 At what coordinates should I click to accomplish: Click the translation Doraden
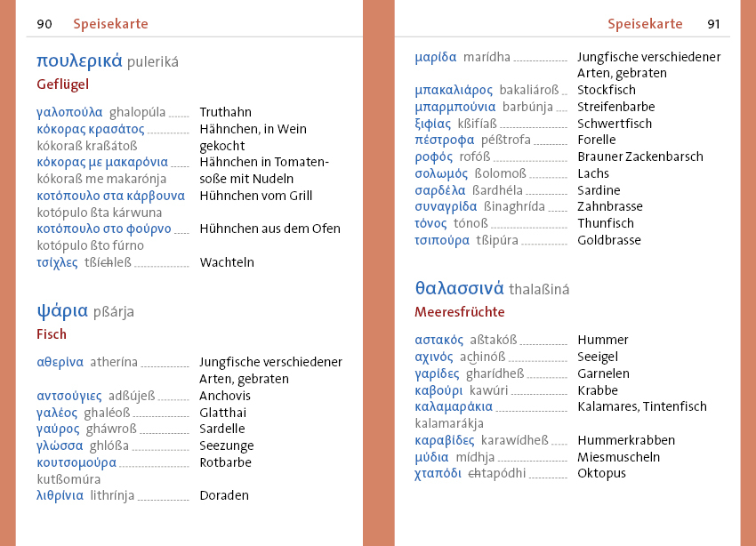(x=224, y=495)
